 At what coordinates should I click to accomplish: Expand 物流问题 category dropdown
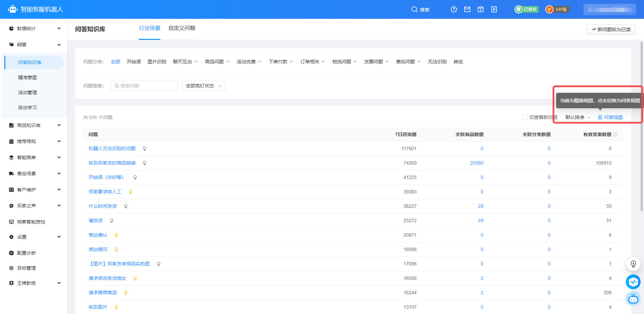(344, 62)
